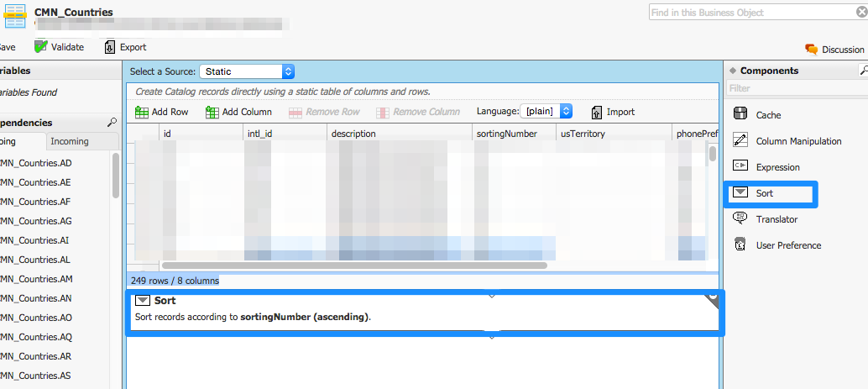This screenshot has width=868, height=389.
Task: Click the id column header
Action: pos(201,134)
